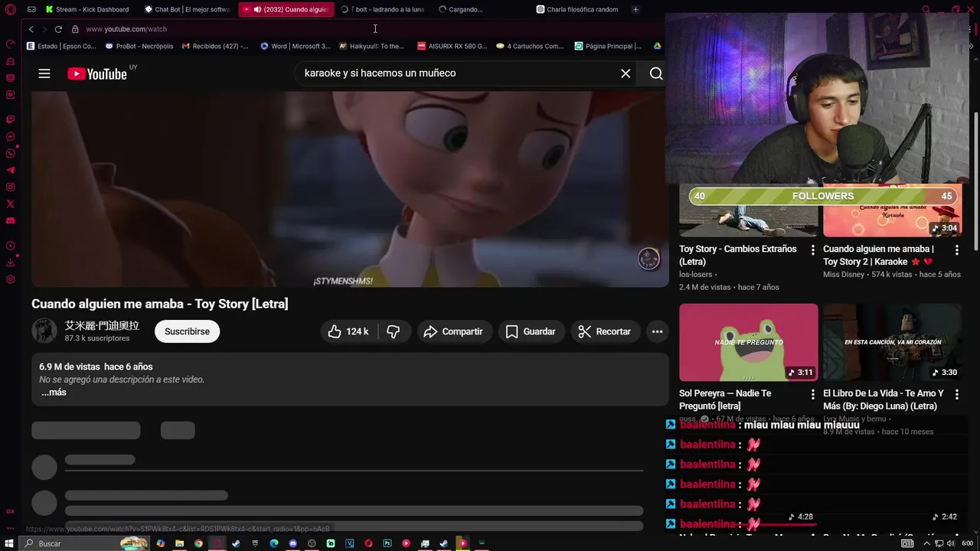
Task: Click the browser back arrow
Action: click(x=31, y=29)
